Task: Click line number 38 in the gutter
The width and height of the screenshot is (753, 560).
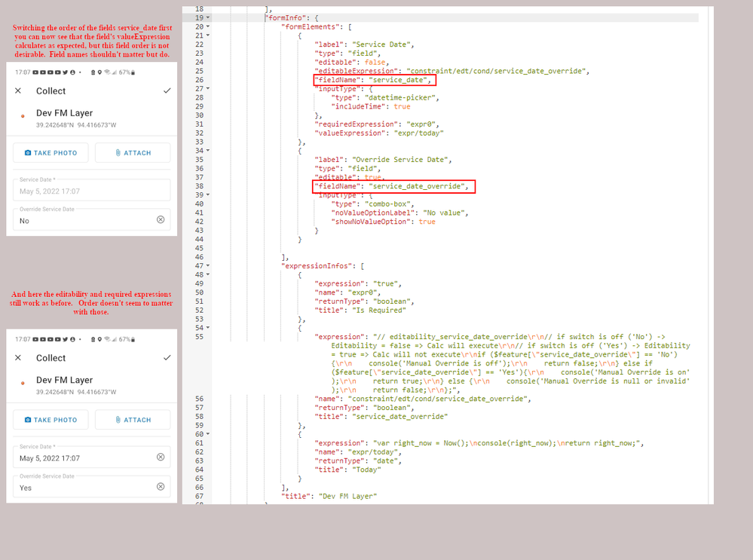Action: click(199, 186)
